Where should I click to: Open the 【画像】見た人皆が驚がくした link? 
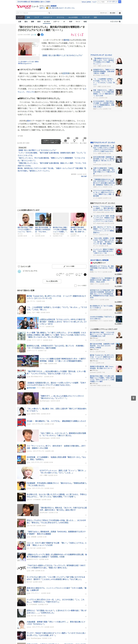tap(62, 55)
